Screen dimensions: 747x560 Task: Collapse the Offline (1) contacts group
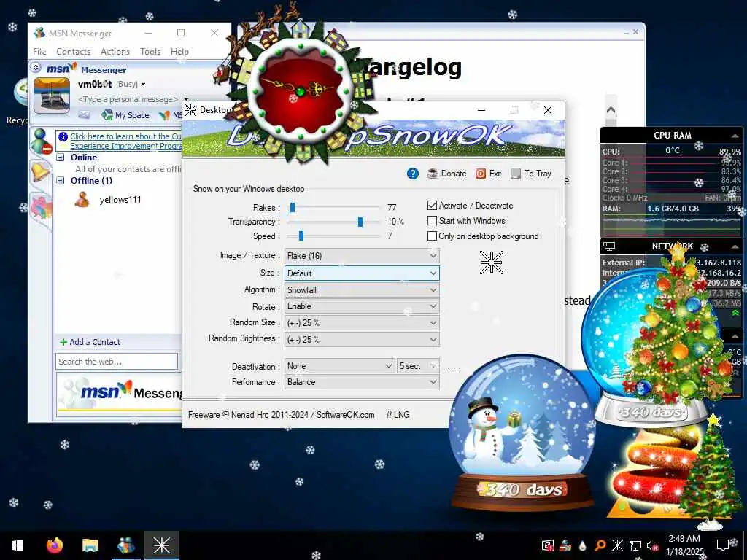pos(61,181)
